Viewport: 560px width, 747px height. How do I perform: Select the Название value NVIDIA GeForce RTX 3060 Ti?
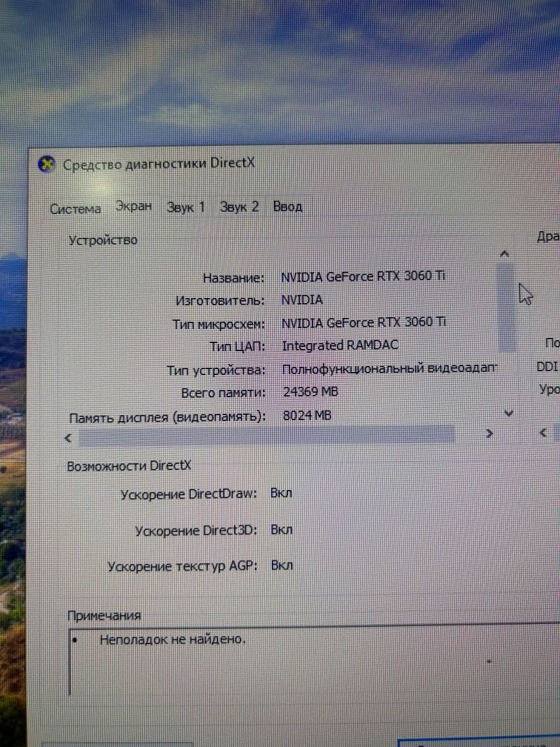point(363,276)
